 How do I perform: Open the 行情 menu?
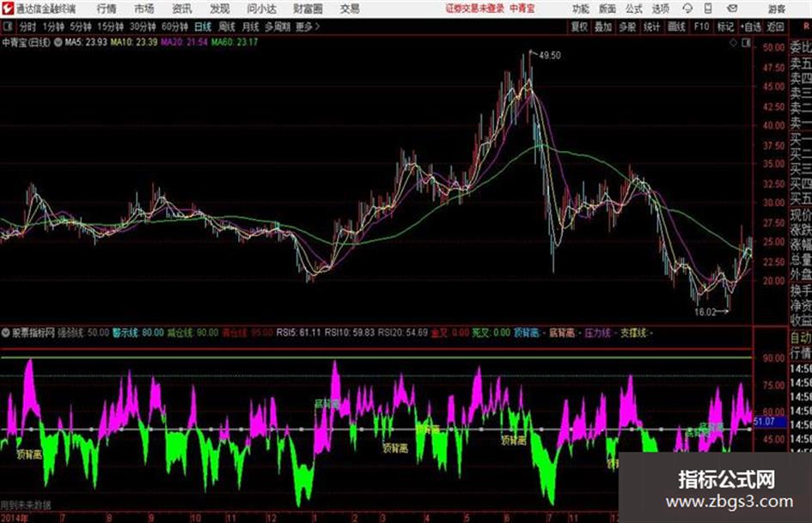(x=107, y=9)
